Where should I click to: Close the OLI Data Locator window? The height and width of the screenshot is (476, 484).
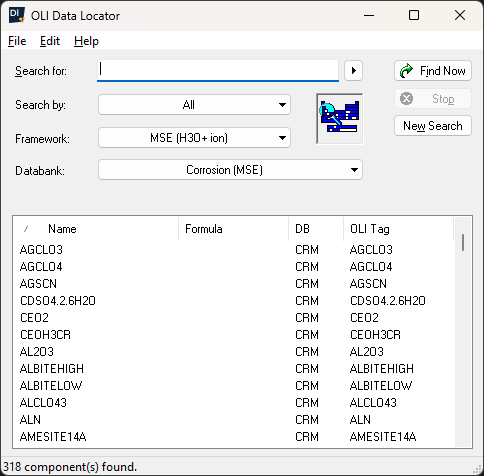460,15
